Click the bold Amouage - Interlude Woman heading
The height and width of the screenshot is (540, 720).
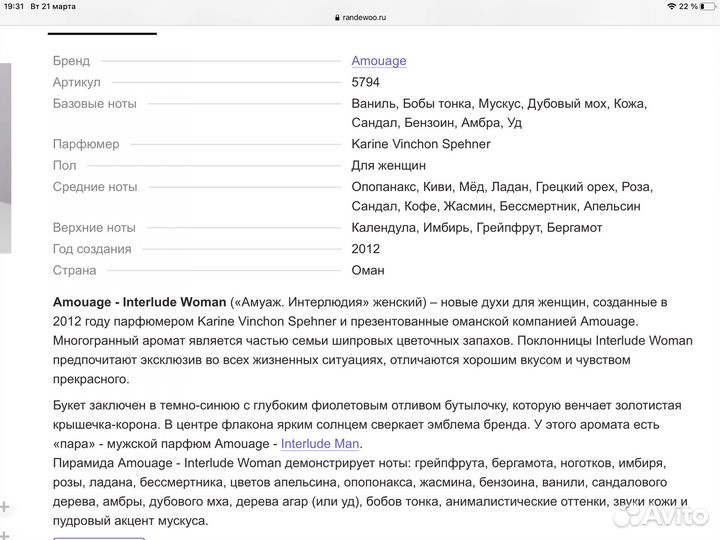tap(139, 301)
